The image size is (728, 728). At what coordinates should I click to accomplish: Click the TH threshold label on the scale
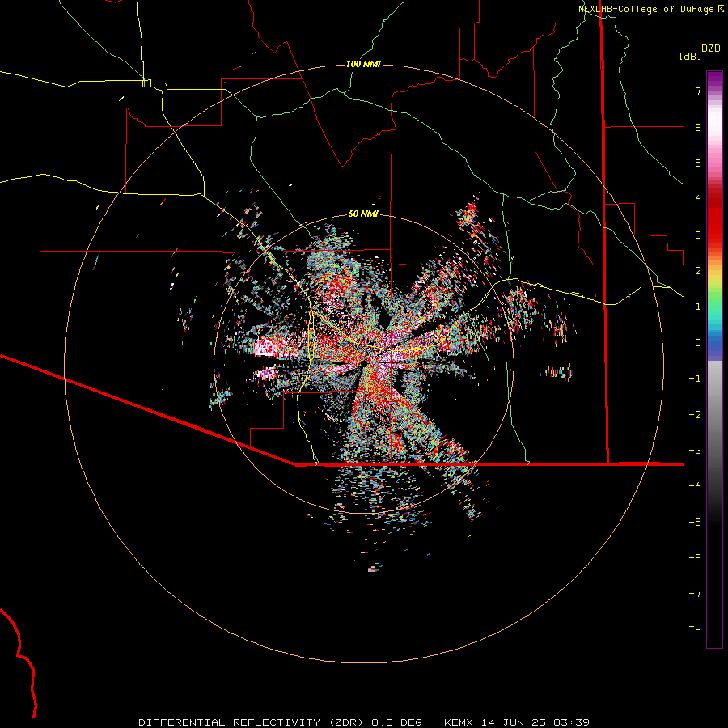(x=695, y=630)
